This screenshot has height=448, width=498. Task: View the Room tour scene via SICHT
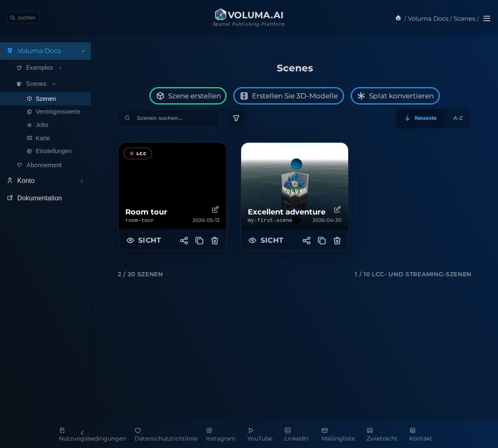[144, 241]
